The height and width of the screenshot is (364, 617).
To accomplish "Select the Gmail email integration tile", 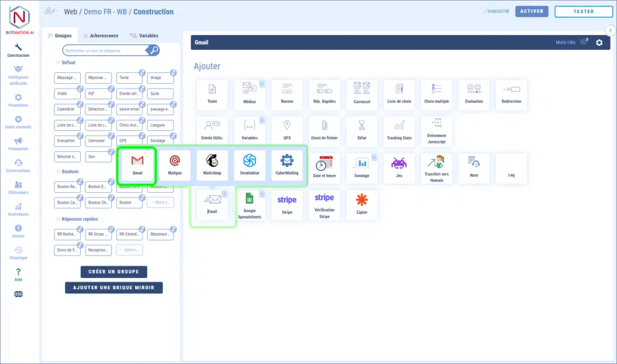I will [x=137, y=165].
